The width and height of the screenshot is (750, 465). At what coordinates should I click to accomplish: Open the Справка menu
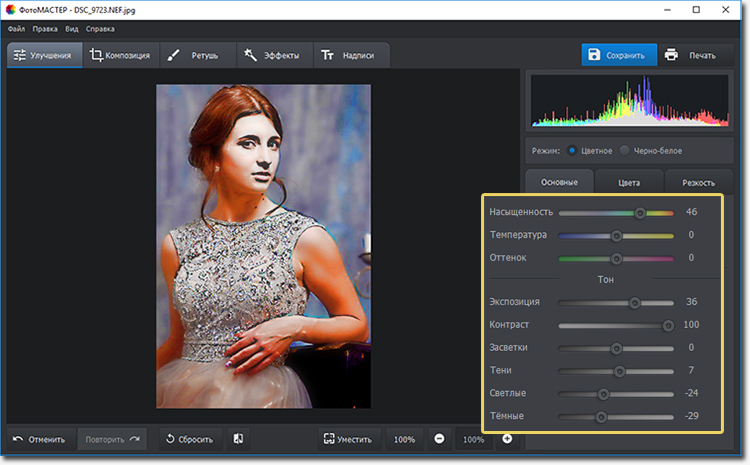(100, 29)
